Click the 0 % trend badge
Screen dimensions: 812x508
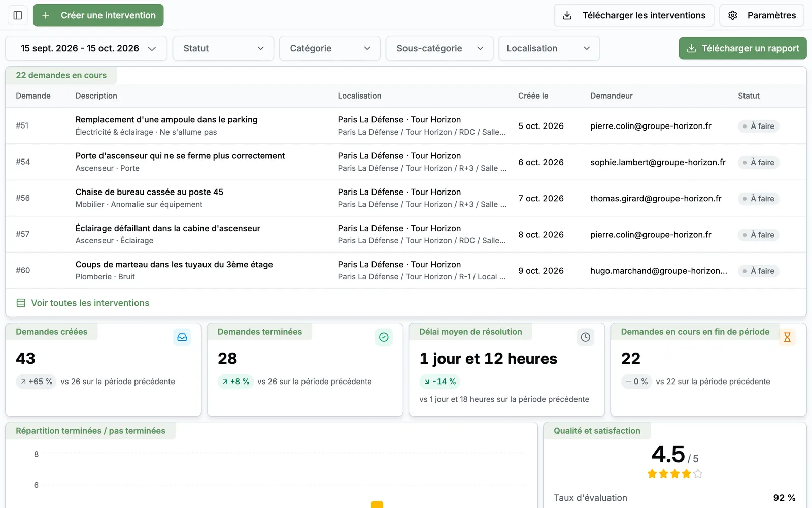(x=636, y=382)
